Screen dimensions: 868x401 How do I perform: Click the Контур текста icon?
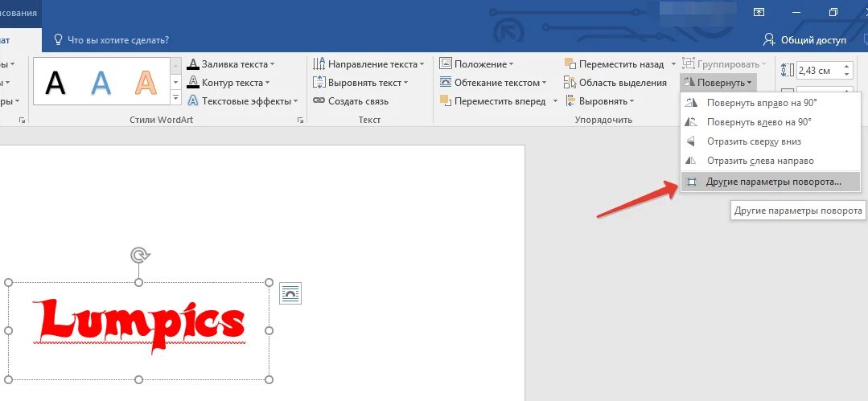pos(192,83)
